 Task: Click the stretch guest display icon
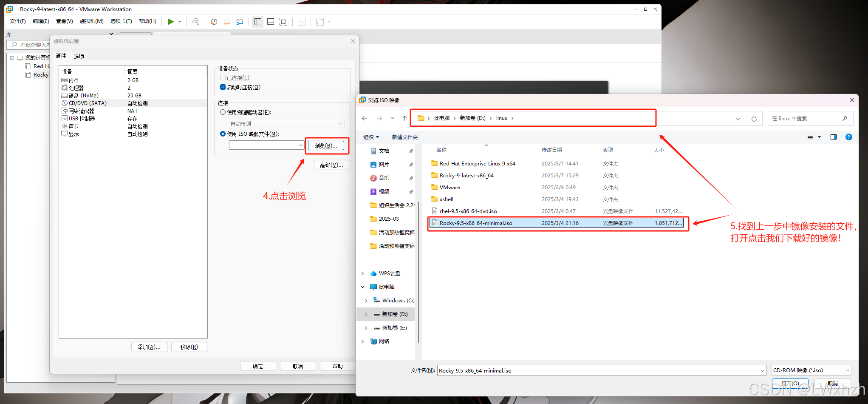point(320,22)
